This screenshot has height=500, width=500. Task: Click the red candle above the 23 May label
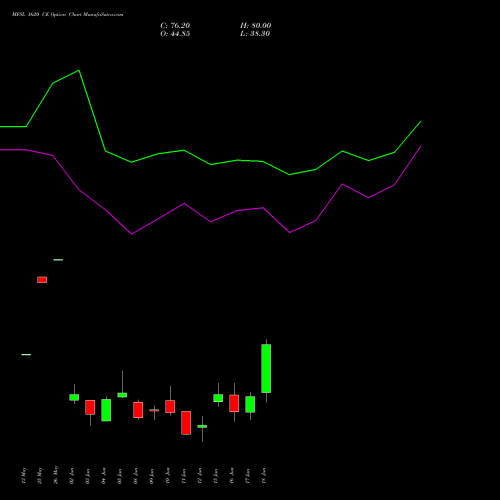tap(42, 280)
